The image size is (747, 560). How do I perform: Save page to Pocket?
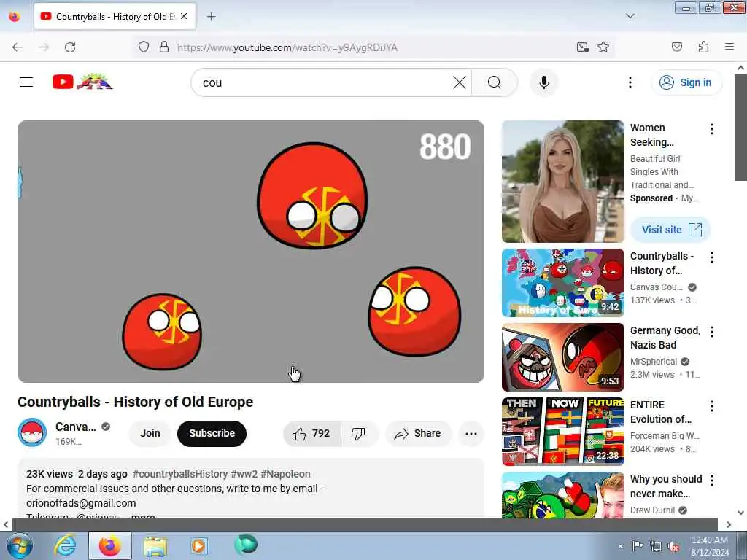[676, 47]
